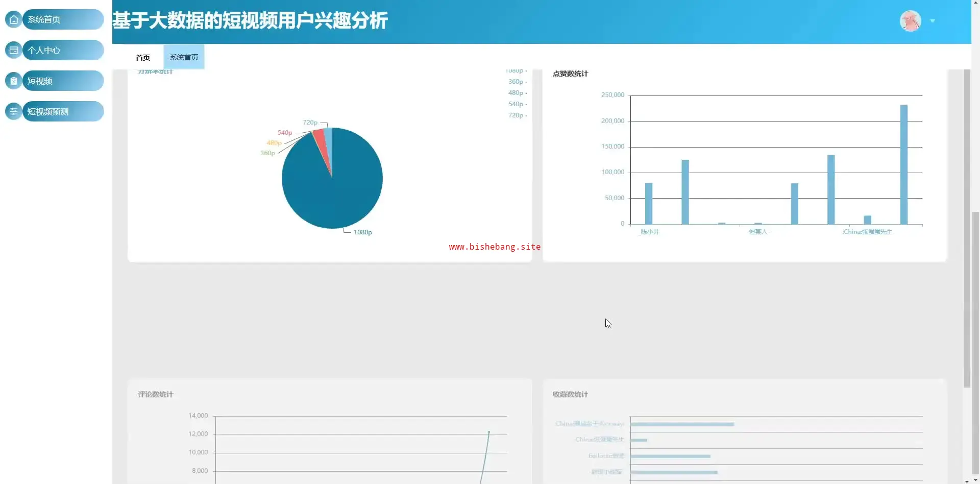Click the clipboard icon beside 短视频
The image size is (980, 484).
(x=14, y=81)
